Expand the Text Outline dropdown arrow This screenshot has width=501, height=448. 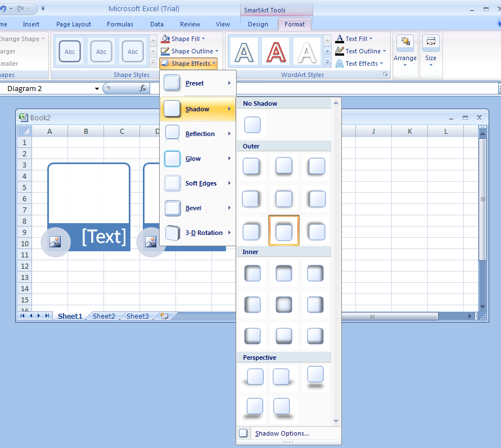pos(384,51)
